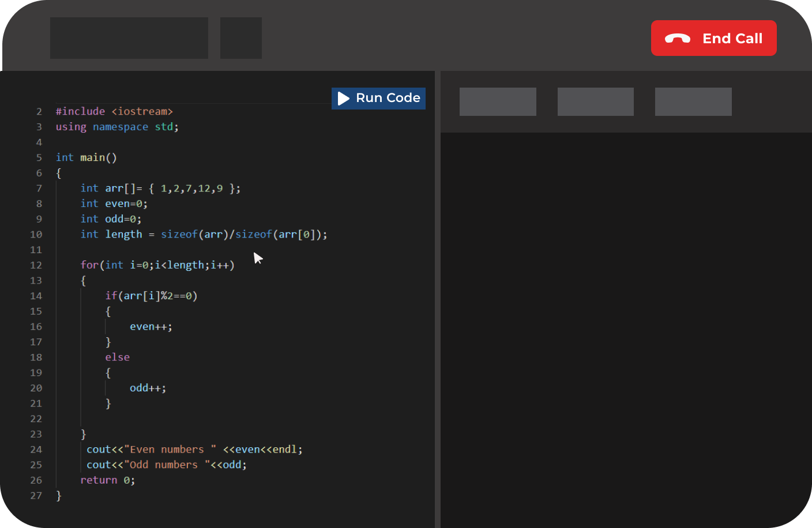Select the third gray tab in right panel
This screenshot has height=528, width=812.
pyautogui.click(x=693, y=101)
